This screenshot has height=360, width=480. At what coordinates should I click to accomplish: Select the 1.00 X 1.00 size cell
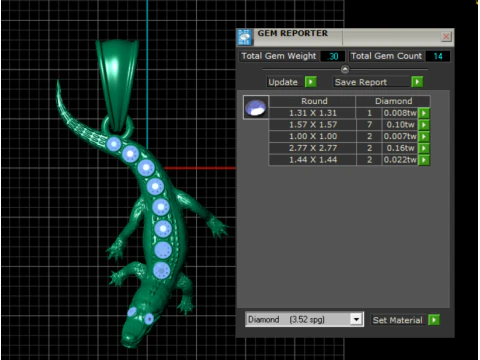click(x=313, y=136)
